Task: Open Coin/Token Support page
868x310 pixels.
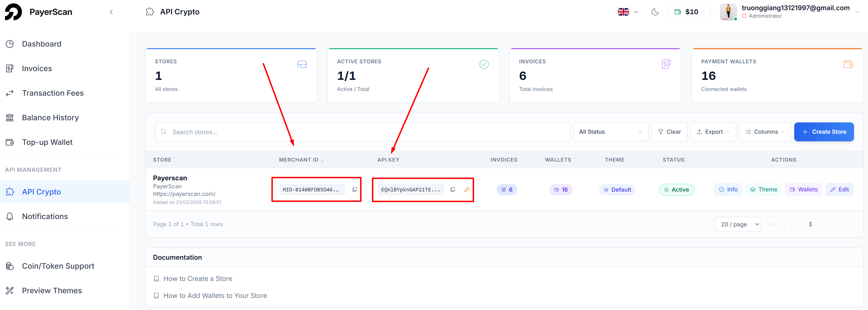Action: 58,266
